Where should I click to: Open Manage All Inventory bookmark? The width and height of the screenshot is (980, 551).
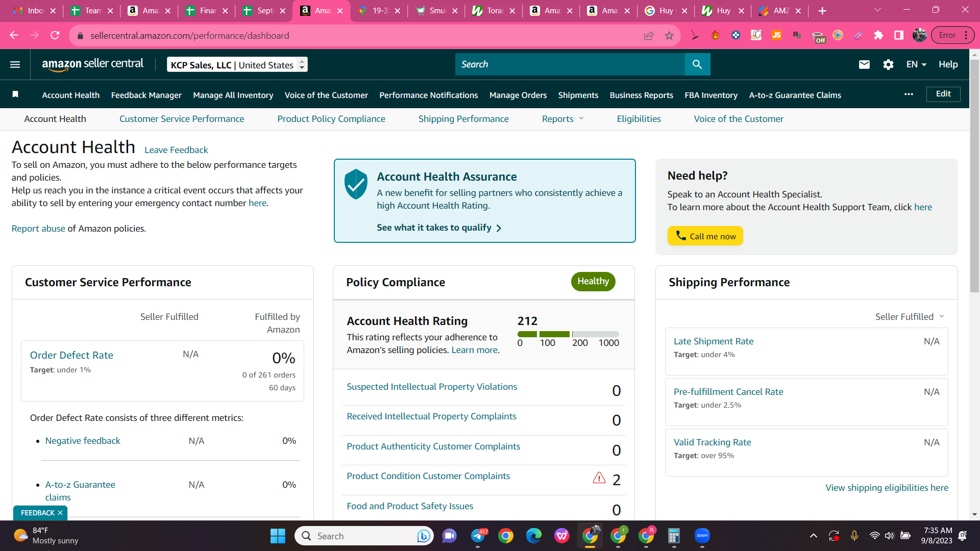233,95
